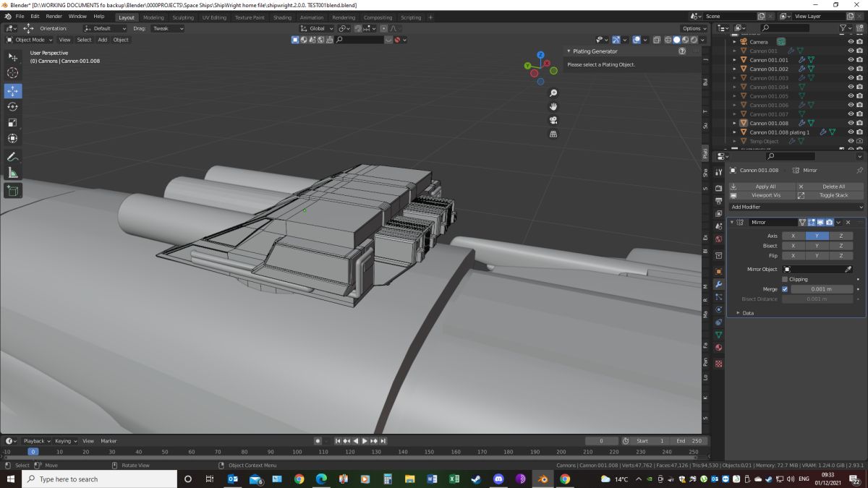Open Physics properties tab
This screenshot has height=488, width=868.
718,309
